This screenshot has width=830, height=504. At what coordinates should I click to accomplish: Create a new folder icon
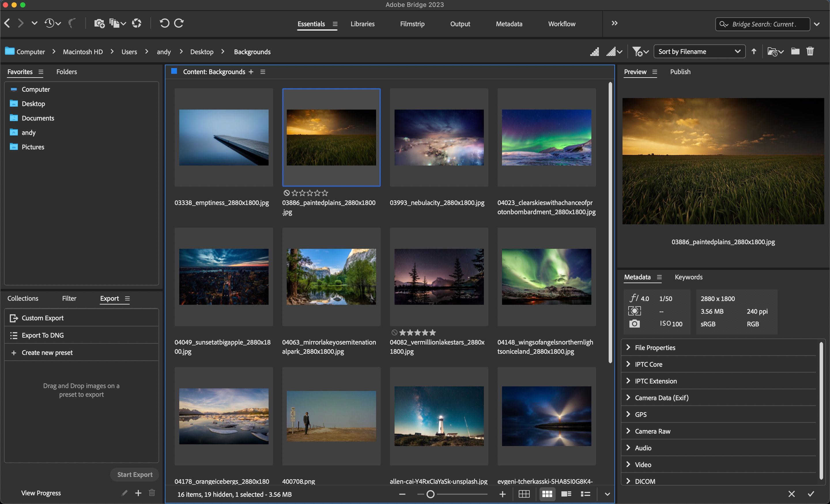click(795, 51)
